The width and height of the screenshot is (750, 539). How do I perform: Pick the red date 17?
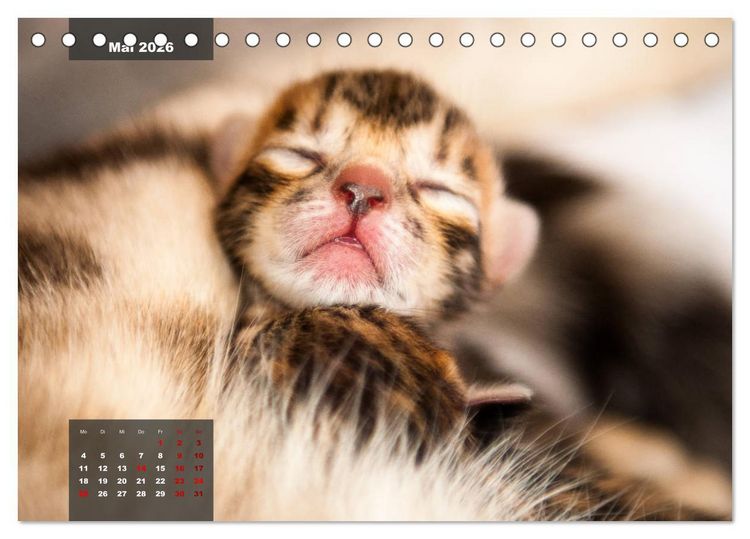(x=199, y=469)
